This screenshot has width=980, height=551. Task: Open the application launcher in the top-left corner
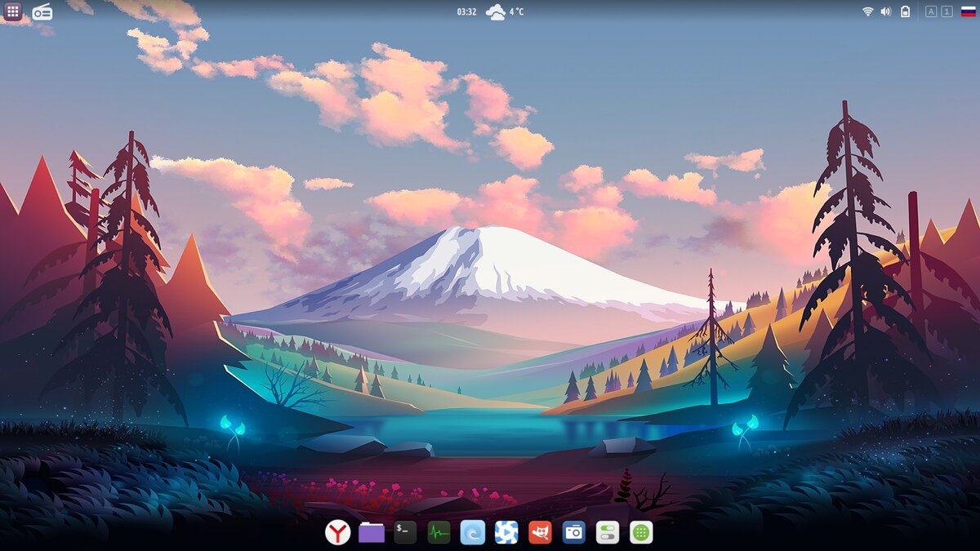point(11,12)
